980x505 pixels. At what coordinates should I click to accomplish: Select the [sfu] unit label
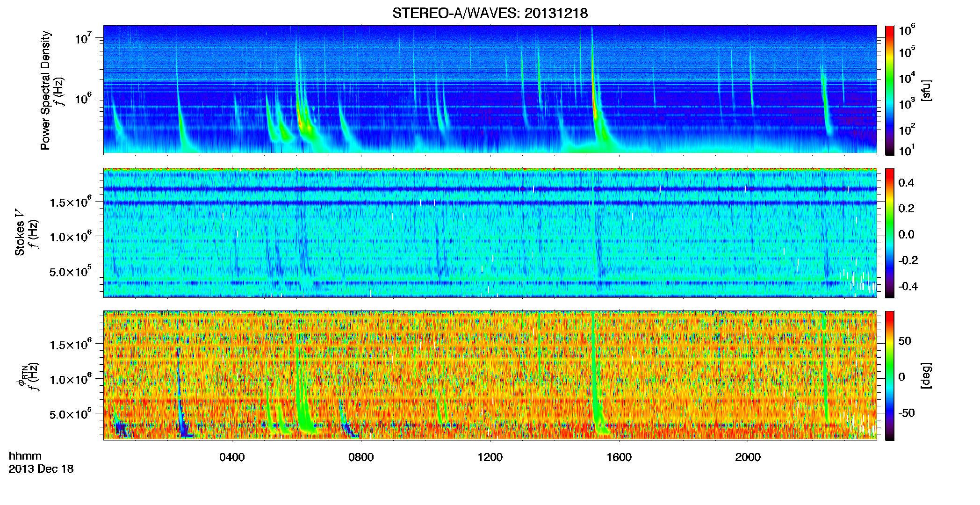(926, 91)
